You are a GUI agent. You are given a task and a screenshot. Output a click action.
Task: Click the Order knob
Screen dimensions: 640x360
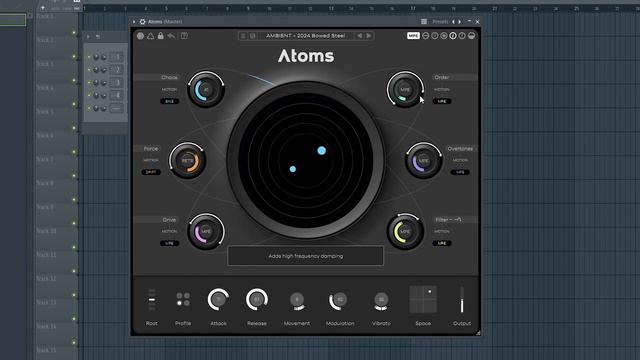[x=405, y=89]
